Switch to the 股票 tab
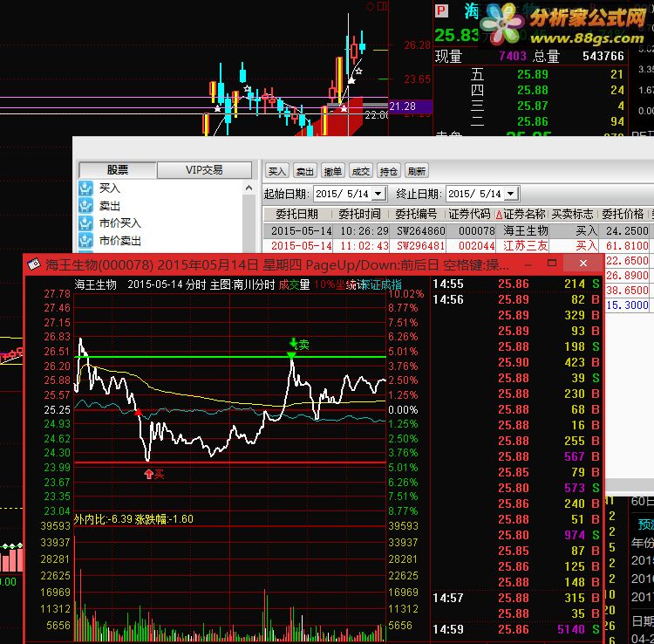654x644 pixels. (118, 170)
